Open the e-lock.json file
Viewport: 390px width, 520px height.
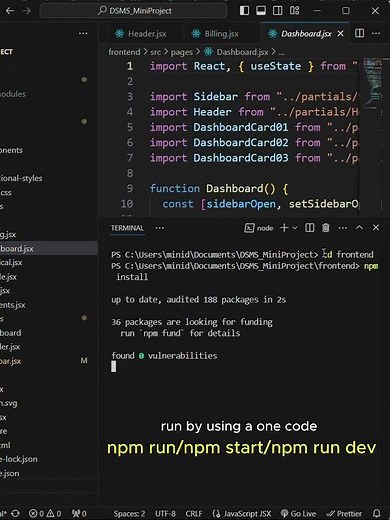(x=49, y=459)
